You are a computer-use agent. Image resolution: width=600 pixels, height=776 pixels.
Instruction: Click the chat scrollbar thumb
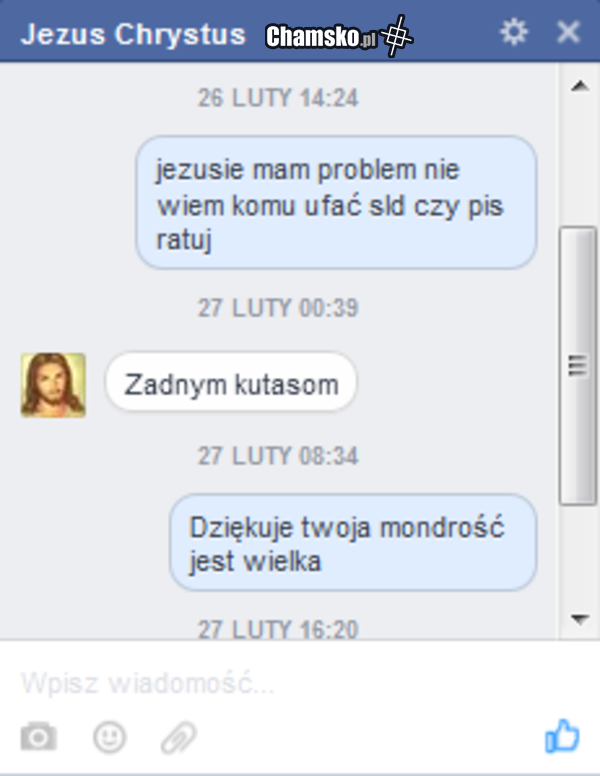coord(578,366)
